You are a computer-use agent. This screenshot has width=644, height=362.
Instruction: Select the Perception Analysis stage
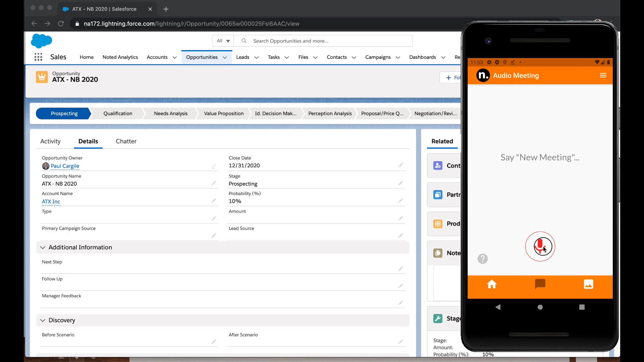click(330, 113)
